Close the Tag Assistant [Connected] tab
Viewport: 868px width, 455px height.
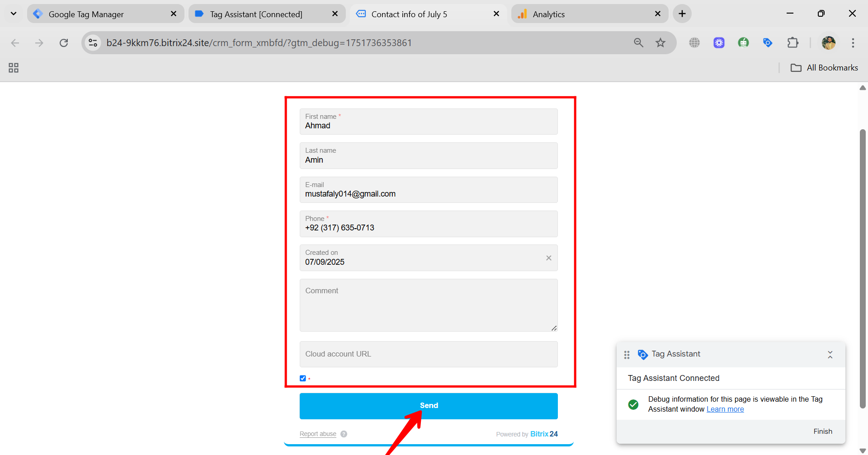(335, 14)
